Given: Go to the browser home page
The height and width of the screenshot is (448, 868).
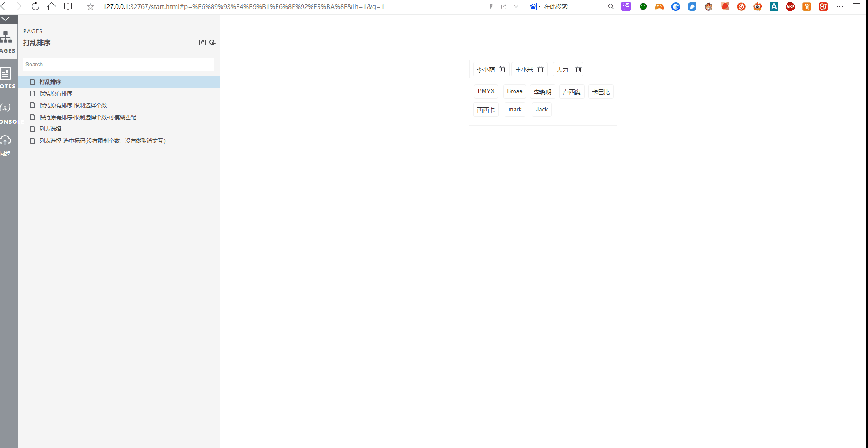Looking at the screenshot, I should [x=52, y=6].
